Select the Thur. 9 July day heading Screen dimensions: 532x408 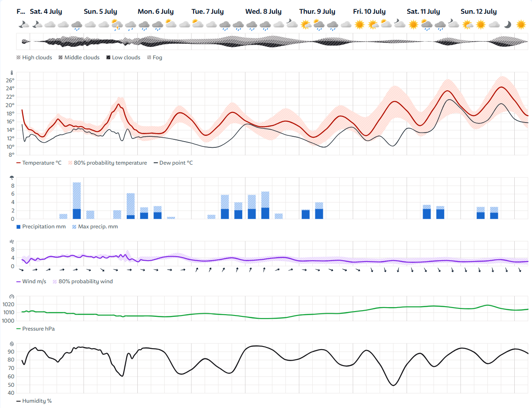point(318,12)
